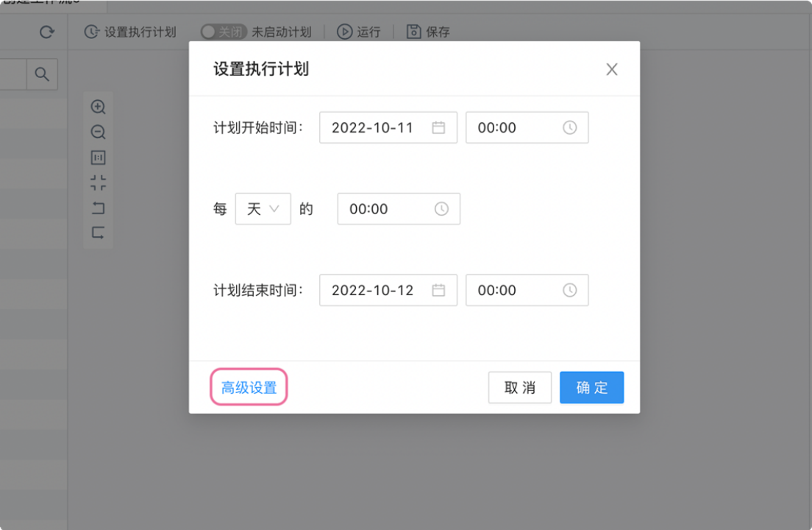Click the search magnifier icon

click(x=42, y=74)
